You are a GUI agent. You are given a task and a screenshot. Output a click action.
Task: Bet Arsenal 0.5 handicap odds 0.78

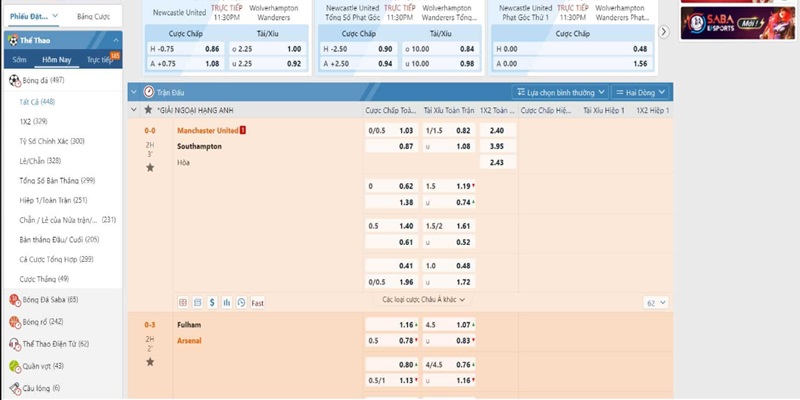click(x=391, y=340)
